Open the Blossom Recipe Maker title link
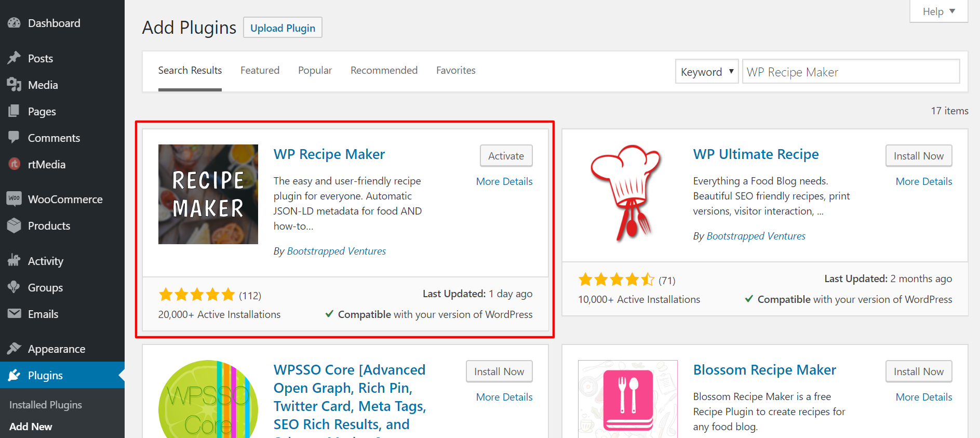The width and height of the screenshot is (980, 438). 764,370
